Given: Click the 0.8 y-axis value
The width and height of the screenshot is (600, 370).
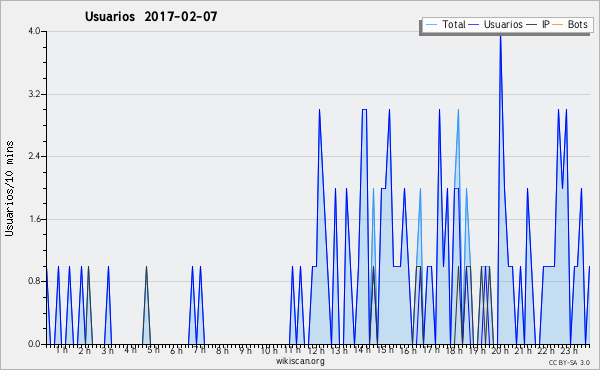Looking at the screenshot, I should (34, 282).
